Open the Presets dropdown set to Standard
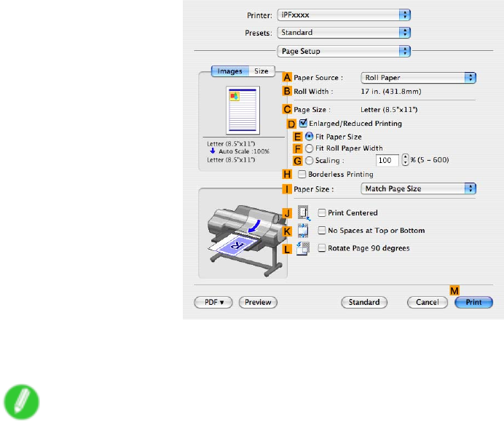This screenshot has width=504, height=422. tap(344, 33)
